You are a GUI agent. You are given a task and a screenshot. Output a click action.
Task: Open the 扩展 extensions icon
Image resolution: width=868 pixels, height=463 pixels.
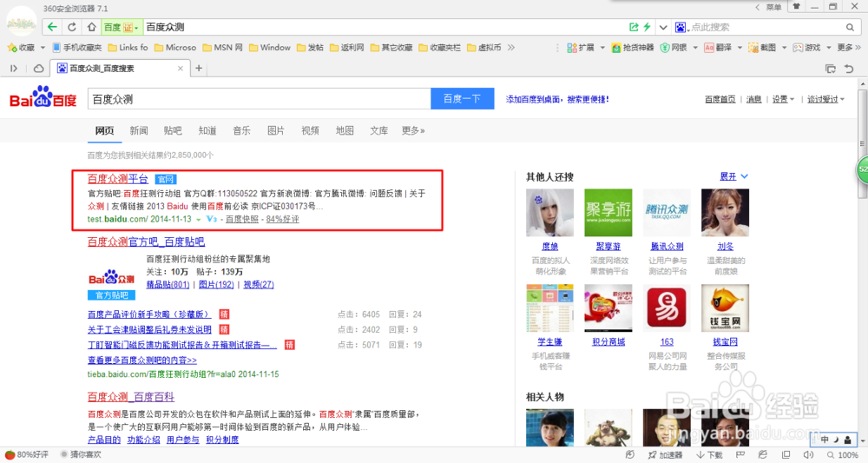581,48
